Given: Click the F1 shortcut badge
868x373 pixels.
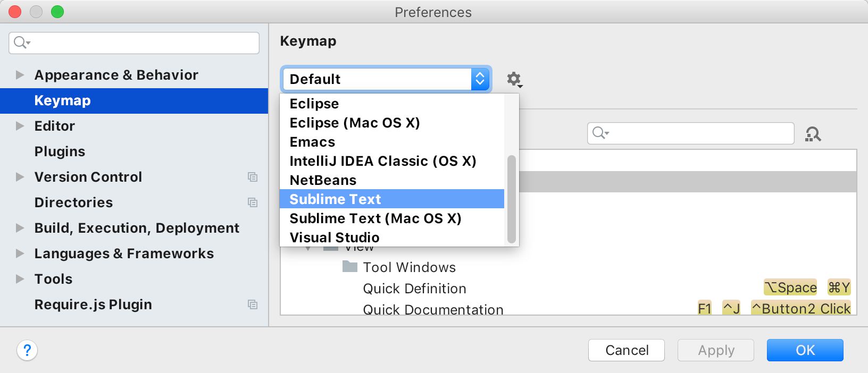Looking at the screenshot, I should [x=705, y=308].
